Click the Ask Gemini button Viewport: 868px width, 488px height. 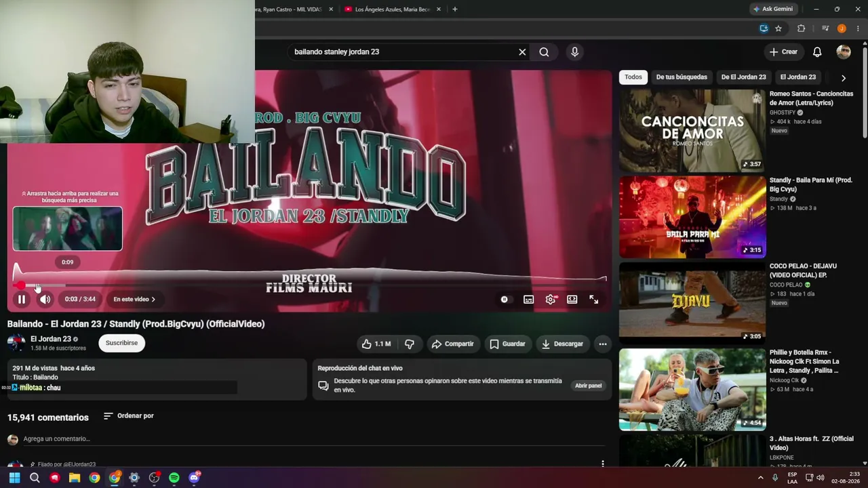pos(773,9)
